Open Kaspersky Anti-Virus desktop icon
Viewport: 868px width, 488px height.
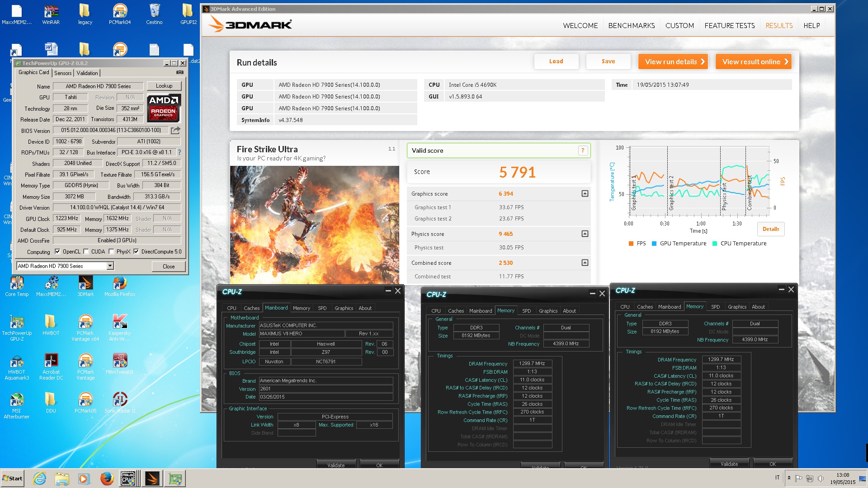(120, 328)
